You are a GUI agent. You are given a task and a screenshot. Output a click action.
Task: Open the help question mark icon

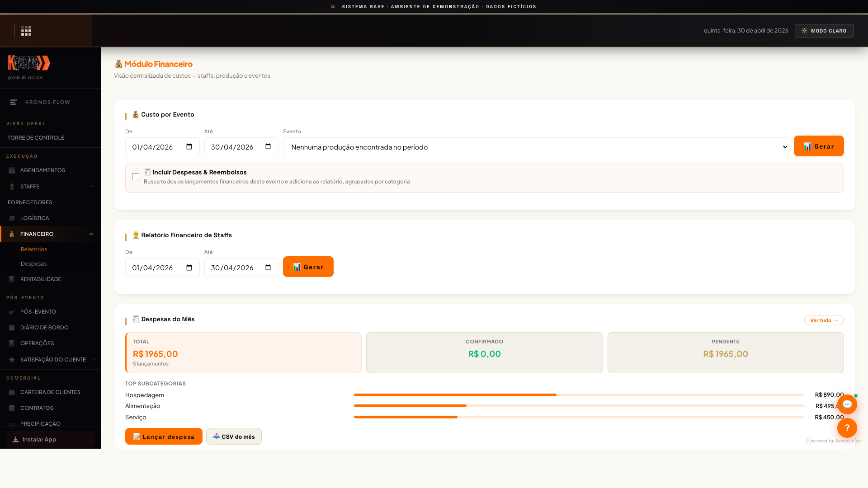tap(847, 428)
